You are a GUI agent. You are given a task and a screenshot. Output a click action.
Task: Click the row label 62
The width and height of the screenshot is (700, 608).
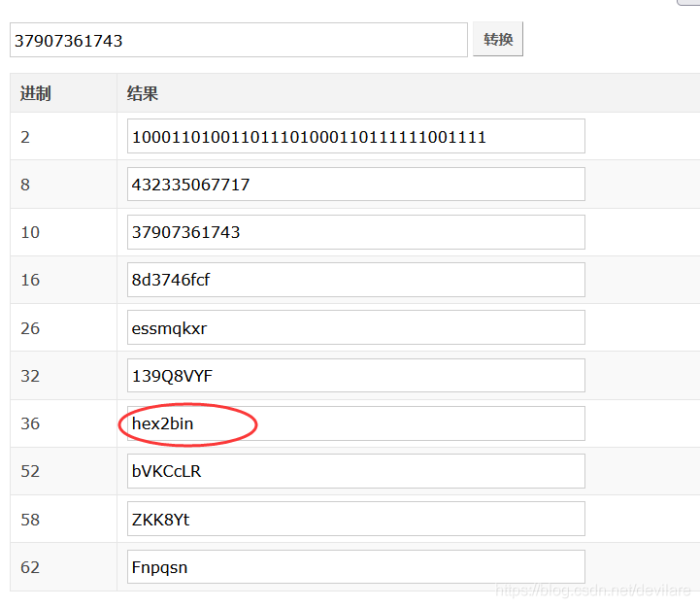[30, 567]
